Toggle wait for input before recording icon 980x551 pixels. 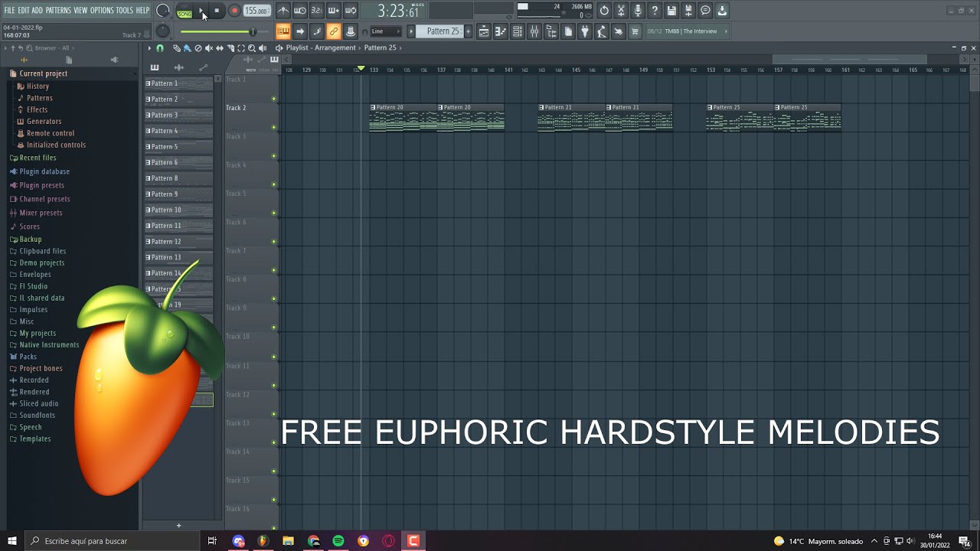click(x=300, y=11)
